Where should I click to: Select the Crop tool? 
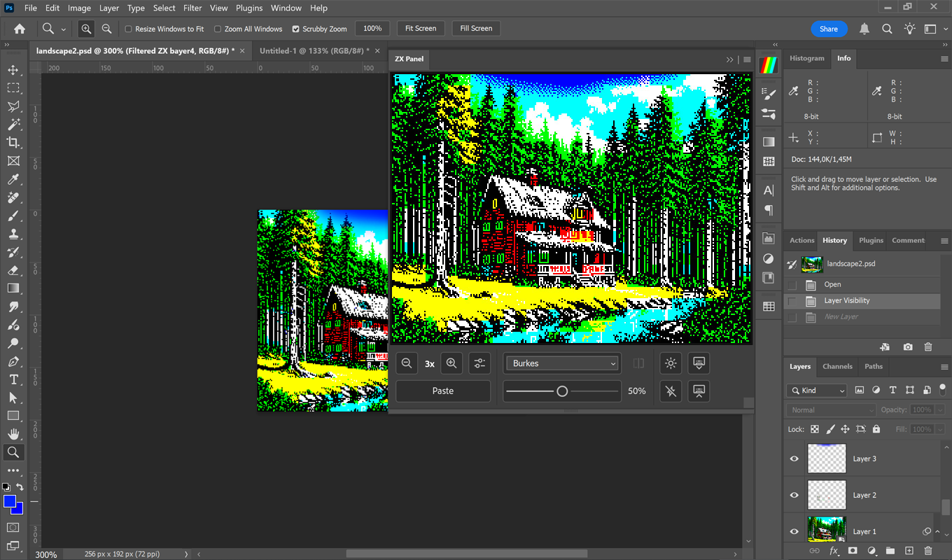coord(13,142)
